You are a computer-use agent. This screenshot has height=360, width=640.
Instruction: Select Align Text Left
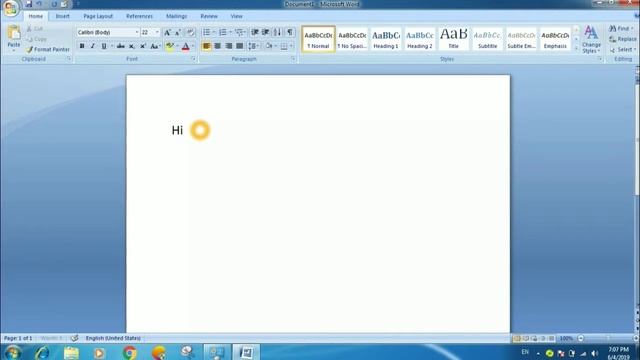(x=207, y=46)
